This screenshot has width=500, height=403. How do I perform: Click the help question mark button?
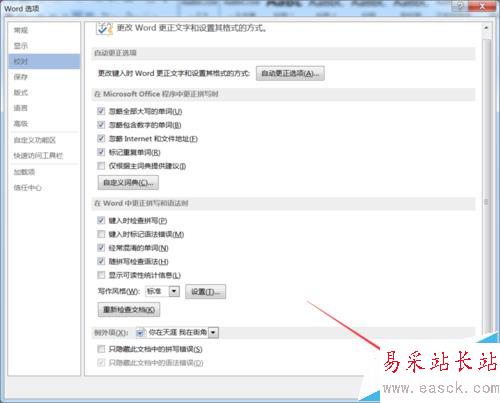tap(461, 6)
